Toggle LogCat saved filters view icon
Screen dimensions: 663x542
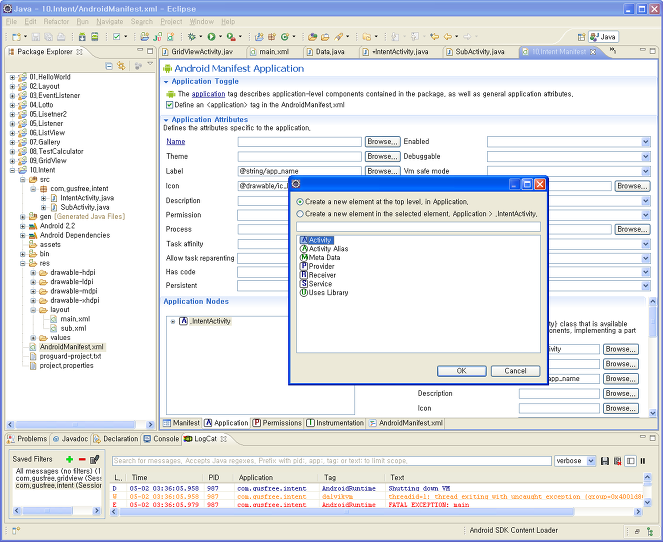coord(630,461)
